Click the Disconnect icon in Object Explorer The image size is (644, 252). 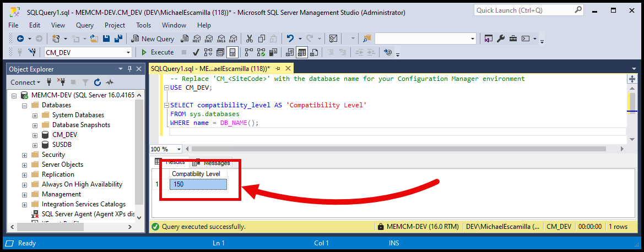61,82
